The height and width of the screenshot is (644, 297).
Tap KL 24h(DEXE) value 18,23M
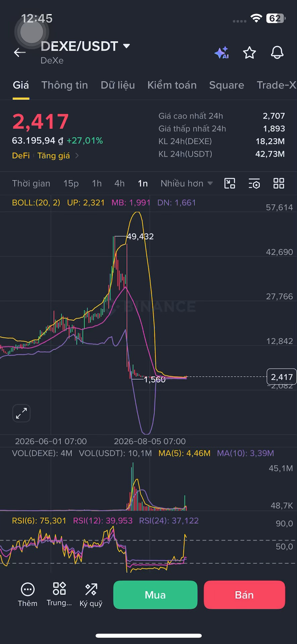[270, 142]
